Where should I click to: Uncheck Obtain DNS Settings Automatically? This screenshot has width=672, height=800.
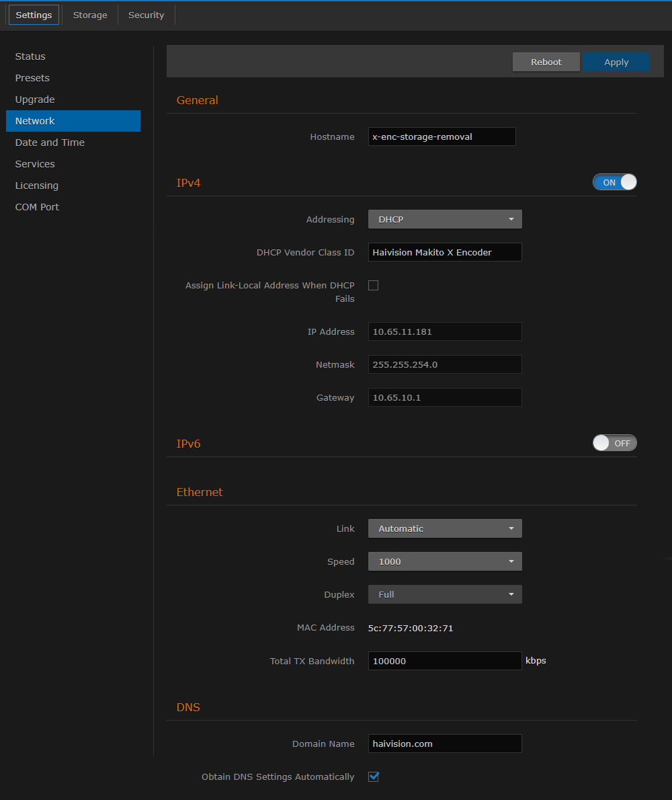point(373,776)
